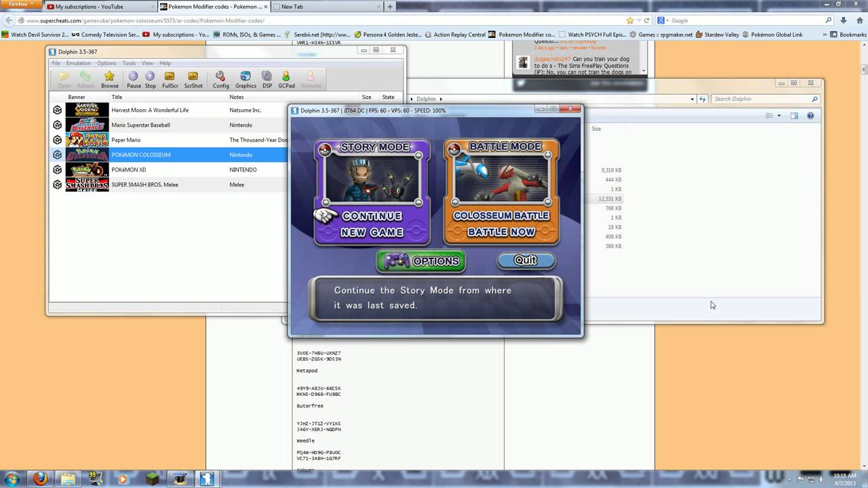This screenshot has width=868, height=488.
Task: Open the Explorer address bar history dropdown
Action: (692, 99)
